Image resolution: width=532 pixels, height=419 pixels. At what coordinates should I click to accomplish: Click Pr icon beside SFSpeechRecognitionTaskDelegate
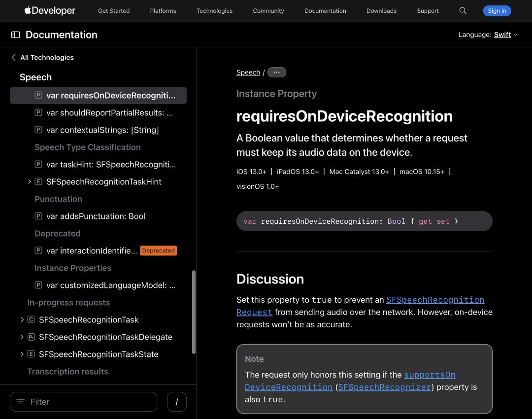pos(31,337)
